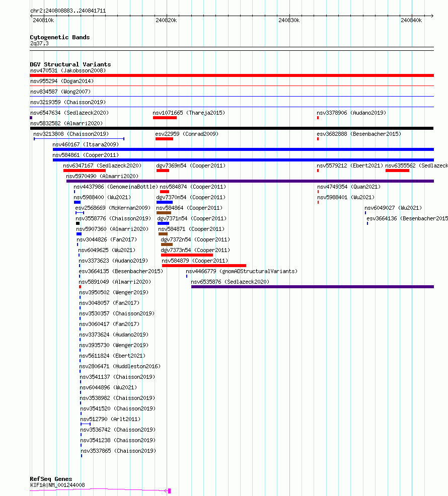Select nsv3044826 (Fan2017) label
Screen dimensions: 448x496
(x=107, y=240)
